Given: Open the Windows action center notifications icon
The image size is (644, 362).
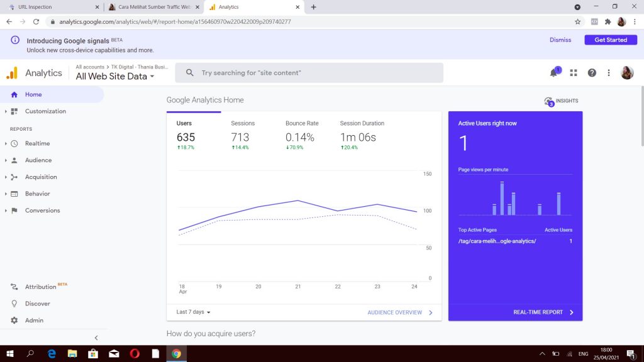Looking at the screenshot, I should (x=631, y=353).
